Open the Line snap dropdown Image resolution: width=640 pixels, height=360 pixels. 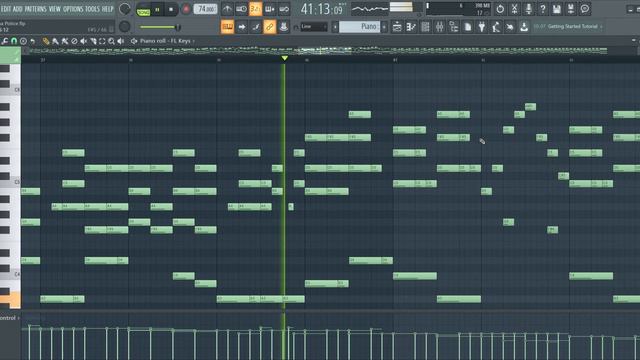coord(313,27)
